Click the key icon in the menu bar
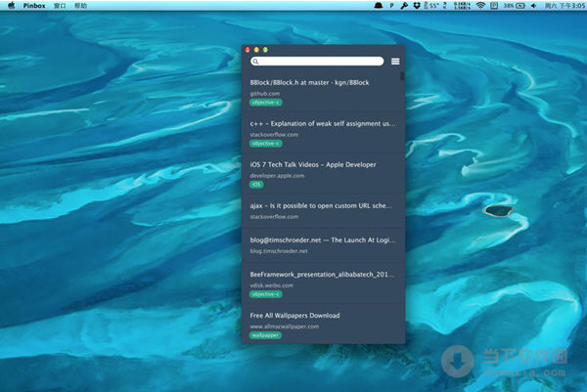Viewport: 587px width, 392px height. 404,5
